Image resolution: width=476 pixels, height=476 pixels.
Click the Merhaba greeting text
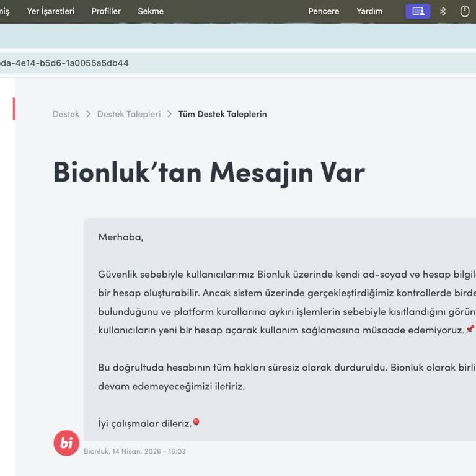(121, 237)
